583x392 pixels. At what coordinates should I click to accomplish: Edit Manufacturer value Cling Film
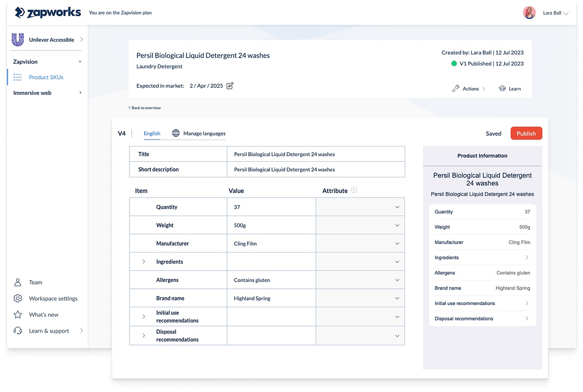click(271, 243)
